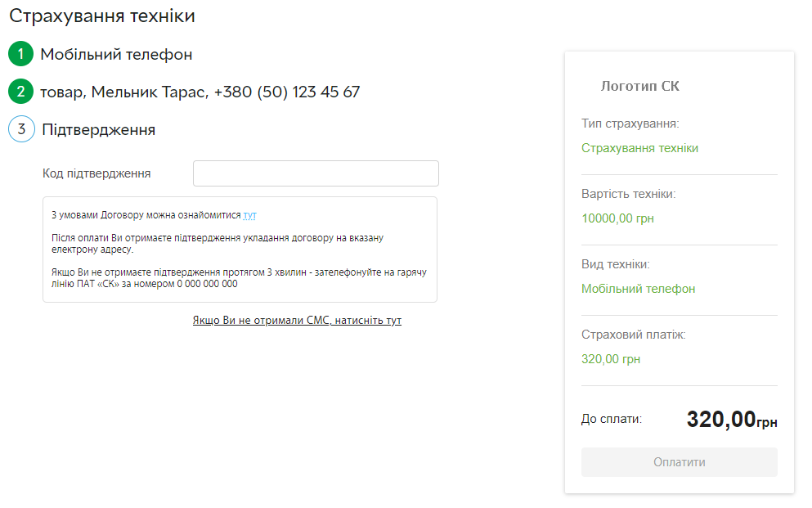Click the green step 2 circle icon
812x508 pixels.
[20, 92]
